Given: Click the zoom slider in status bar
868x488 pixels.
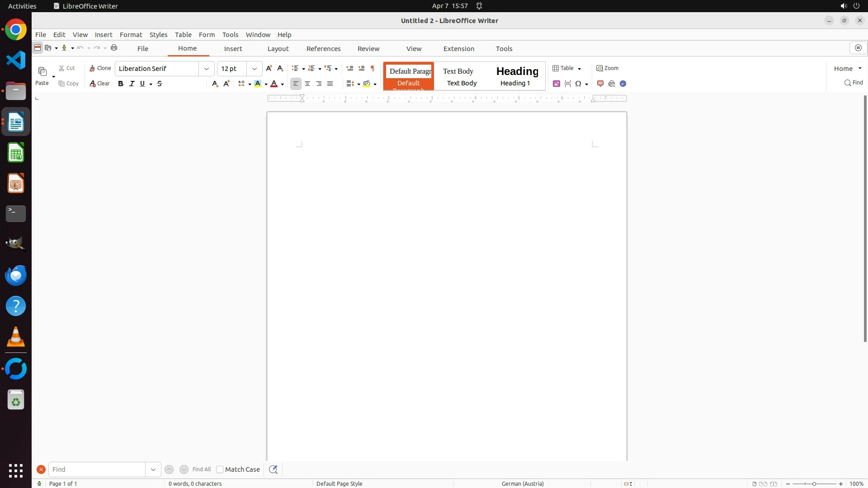Looking at the screenshot, I should (814, 484).
